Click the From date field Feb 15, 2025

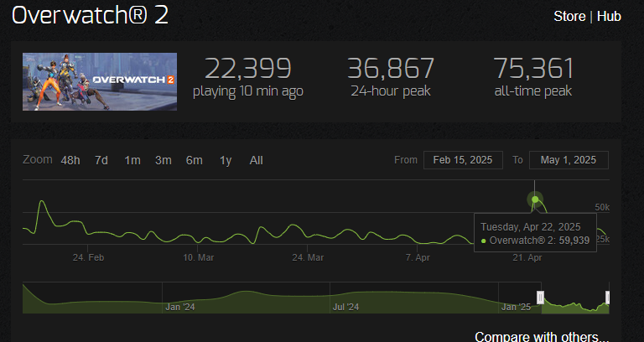[463, 160]
